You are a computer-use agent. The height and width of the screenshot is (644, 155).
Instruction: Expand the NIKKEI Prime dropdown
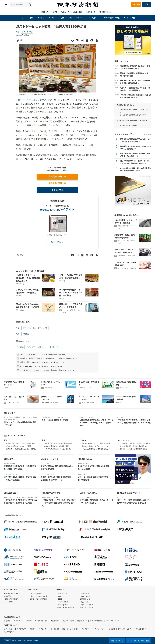coord(106,12)
